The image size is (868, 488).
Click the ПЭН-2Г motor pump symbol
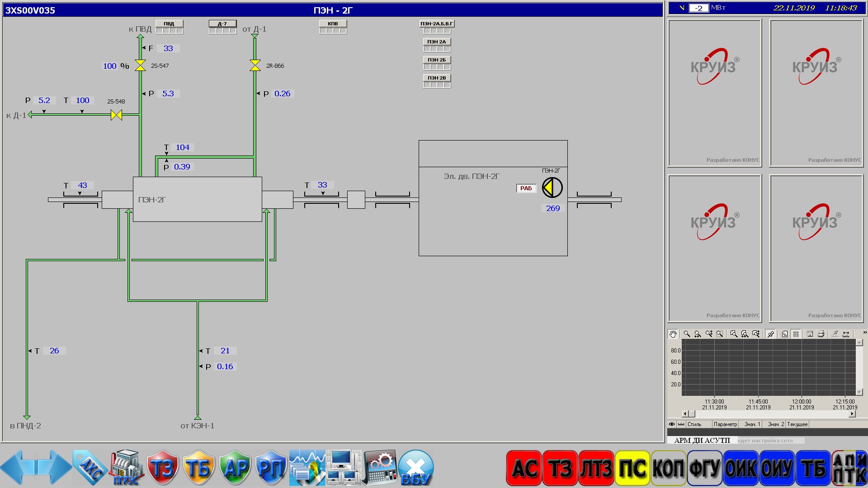coord(552,188)
